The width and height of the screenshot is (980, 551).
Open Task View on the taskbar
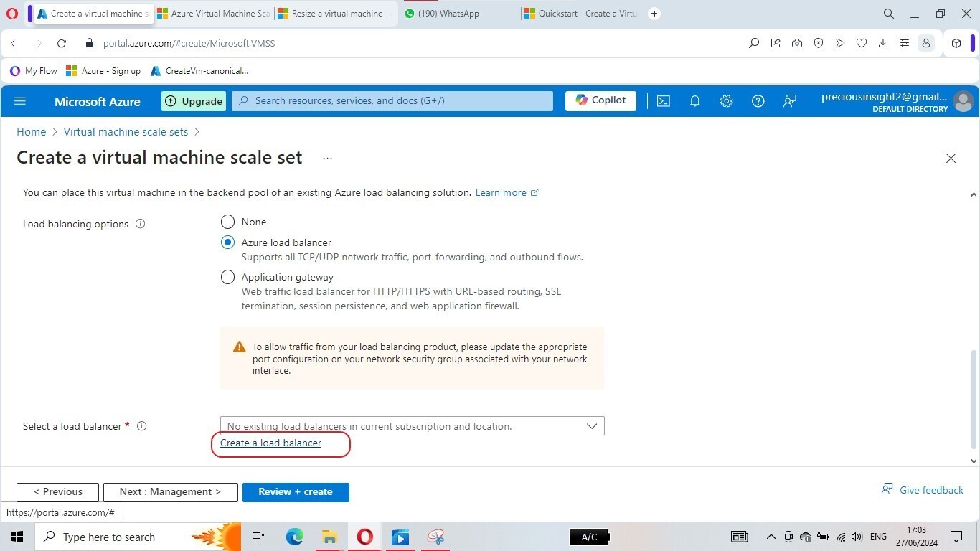click(258, 537)
